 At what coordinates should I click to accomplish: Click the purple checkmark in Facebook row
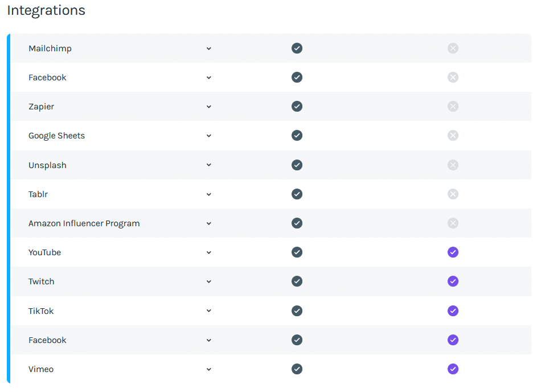(453, 340)
